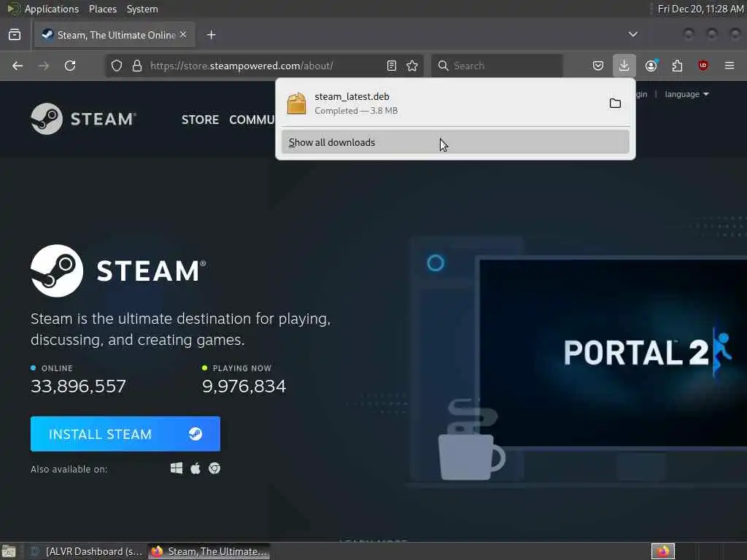The height and width of the screenshot is (560, 747).
Task: Click Show all downloads
Action: click(x=455, y=142)
